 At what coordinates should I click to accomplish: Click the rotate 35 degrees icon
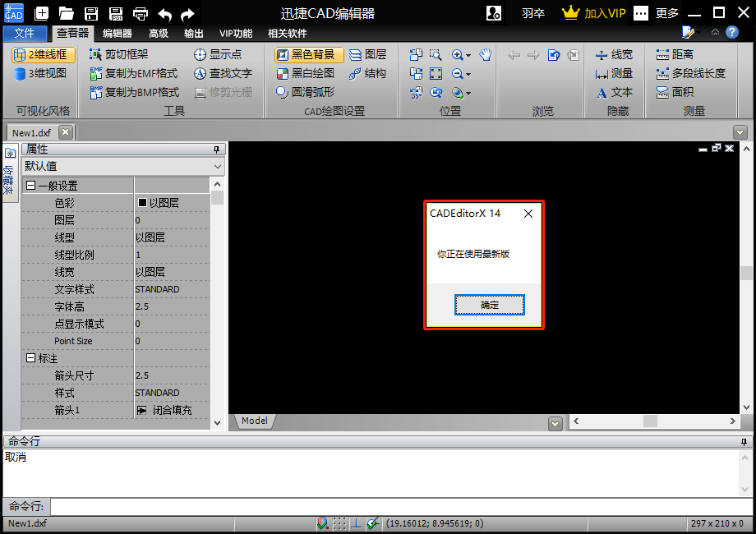[x=416, y=92]
